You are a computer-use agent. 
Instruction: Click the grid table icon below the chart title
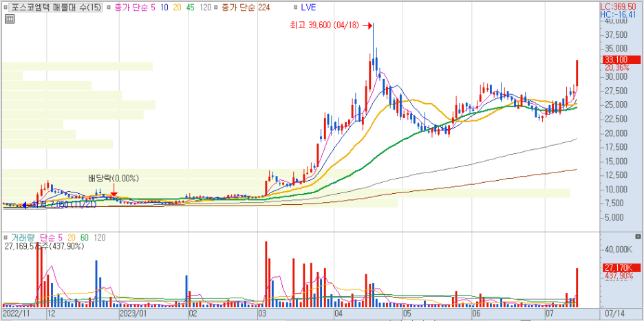(8, 19)
